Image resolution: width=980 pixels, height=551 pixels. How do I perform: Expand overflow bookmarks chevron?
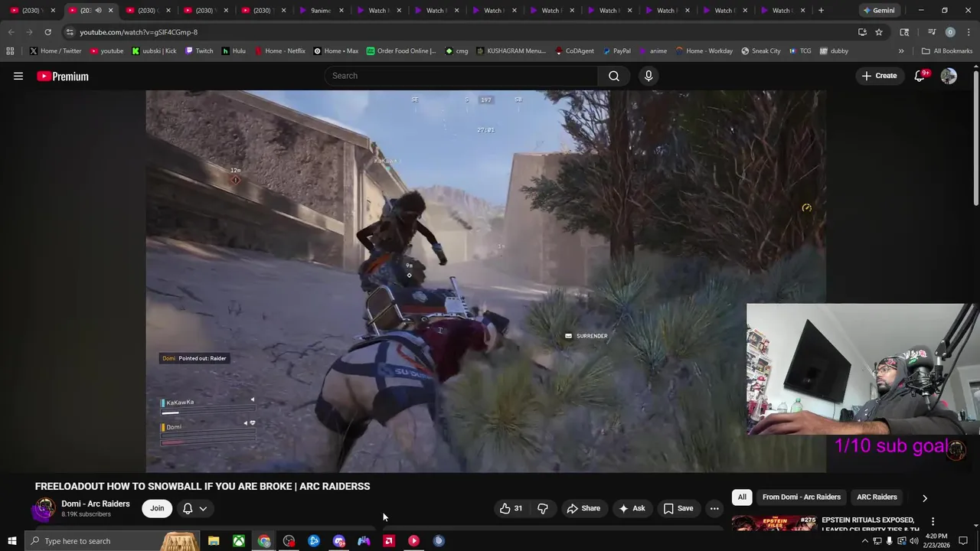(x=901, y=51)
